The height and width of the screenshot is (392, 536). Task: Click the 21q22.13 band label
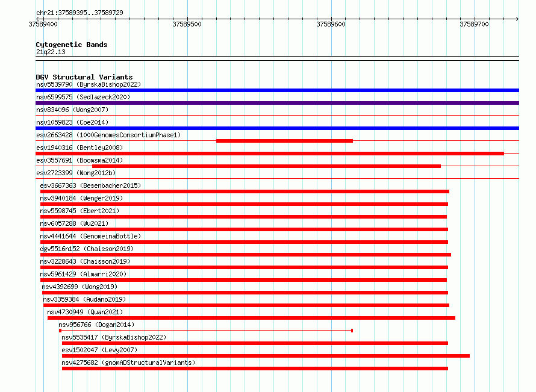coord(51,52)
